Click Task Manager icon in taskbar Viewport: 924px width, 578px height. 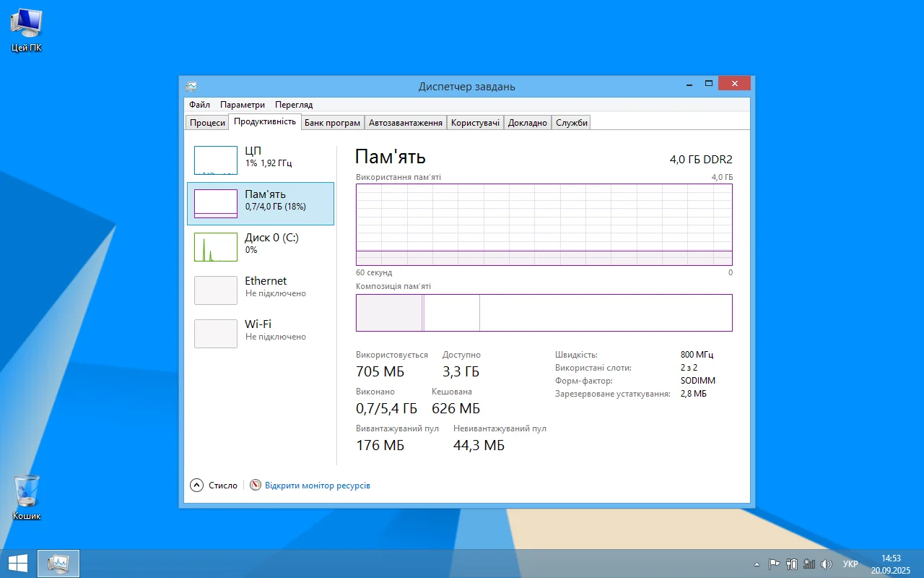point(58,564)
